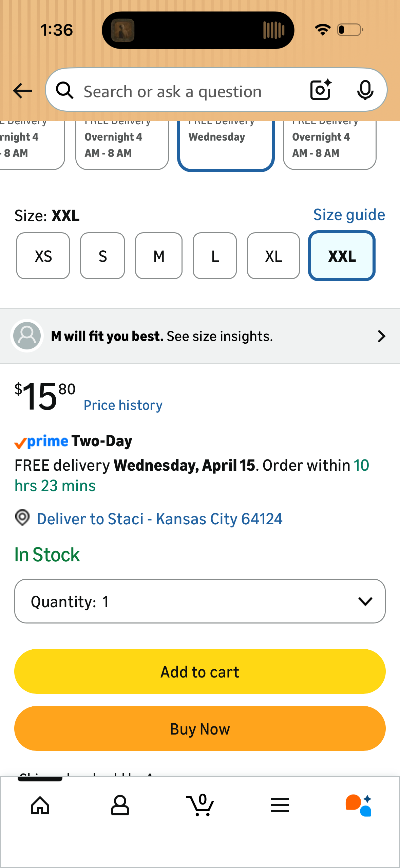Open the shopping cart icon
The width and height of the screenshot is (400, 868).
(x=200, y=805)
